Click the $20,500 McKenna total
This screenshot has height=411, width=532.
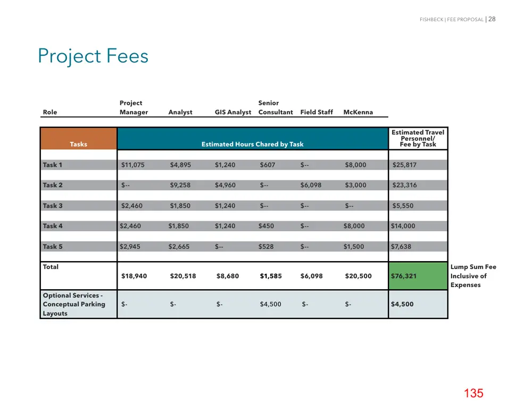(358, 276)
